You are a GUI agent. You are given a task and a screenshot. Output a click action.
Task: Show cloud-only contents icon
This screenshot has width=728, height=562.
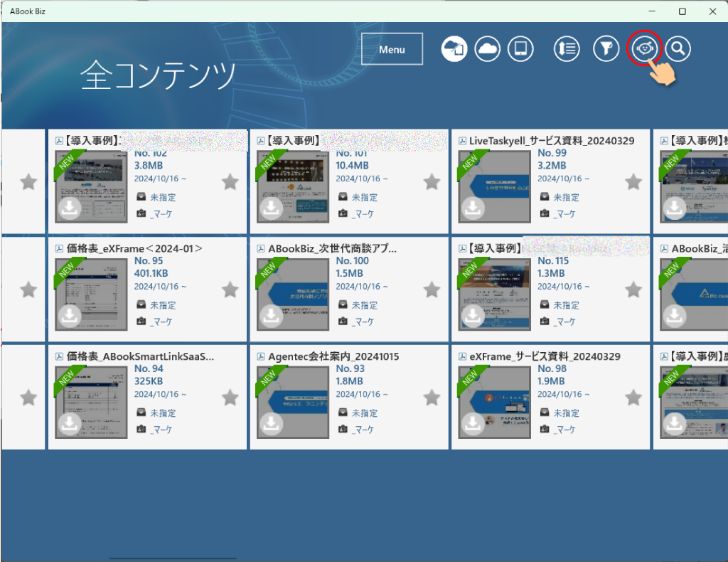pyautogui.click(x=487, y=48)
